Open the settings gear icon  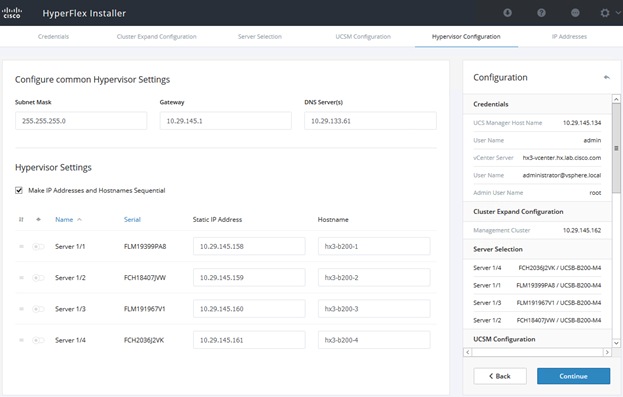(x=605, y=13)
